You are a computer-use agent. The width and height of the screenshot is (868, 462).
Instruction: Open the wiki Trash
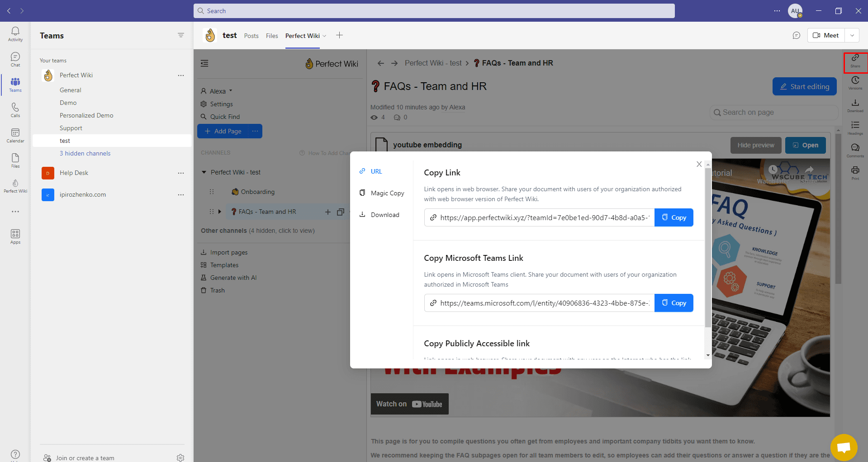point(213,290)
